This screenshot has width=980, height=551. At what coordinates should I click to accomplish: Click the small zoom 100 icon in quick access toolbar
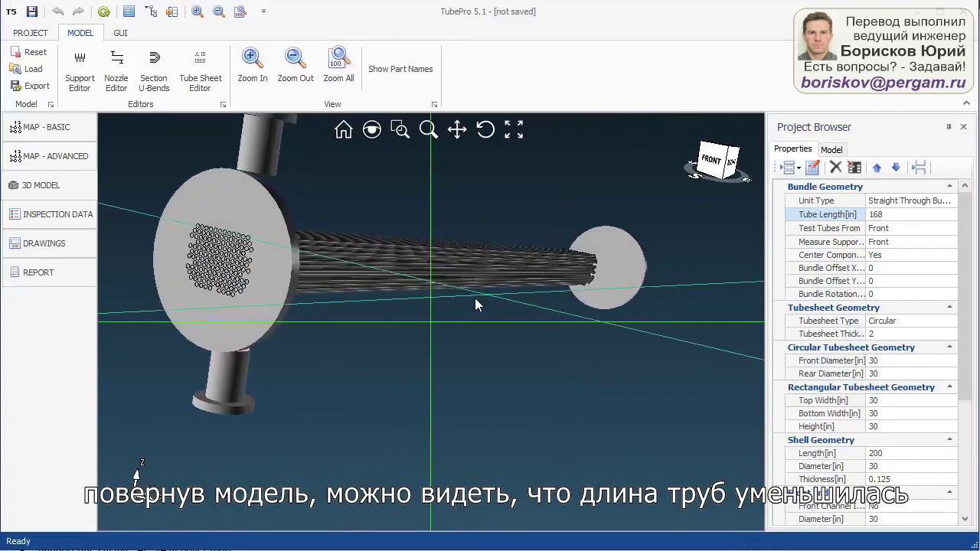click(x=240, y=11)
